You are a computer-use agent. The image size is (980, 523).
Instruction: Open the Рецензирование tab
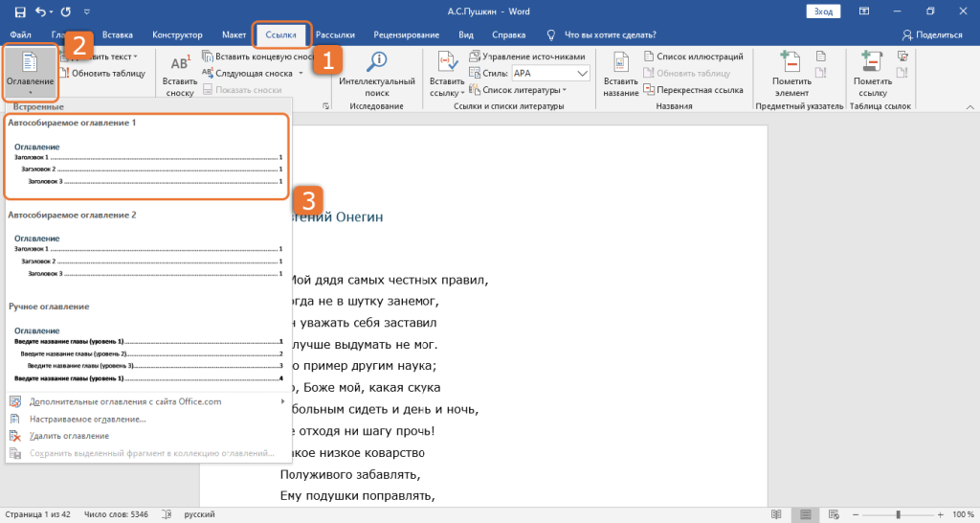point(406,35)
